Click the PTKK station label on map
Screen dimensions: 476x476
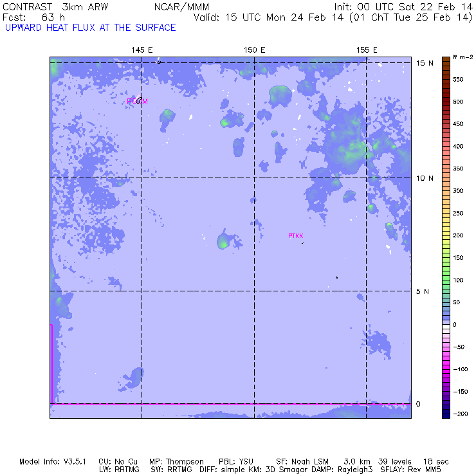pos(296,235)
